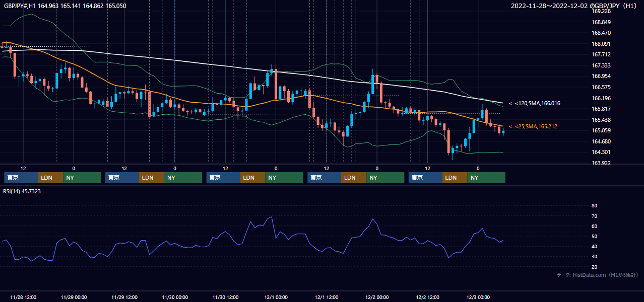Click RSI scale value 30
The image size is (644, 302).
point(594,256)
